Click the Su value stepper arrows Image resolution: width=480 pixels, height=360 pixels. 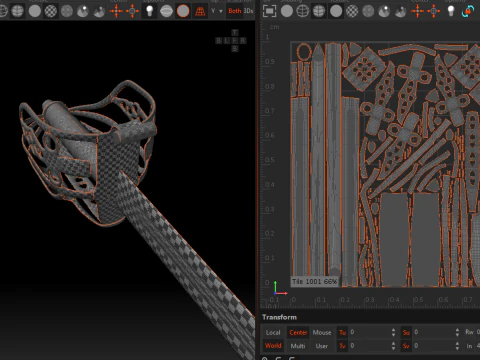tap(457, 332)
